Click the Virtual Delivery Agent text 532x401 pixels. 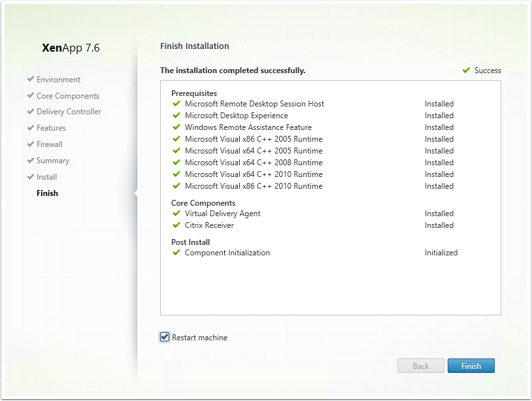pyautogui.click(x=223, y=214)
